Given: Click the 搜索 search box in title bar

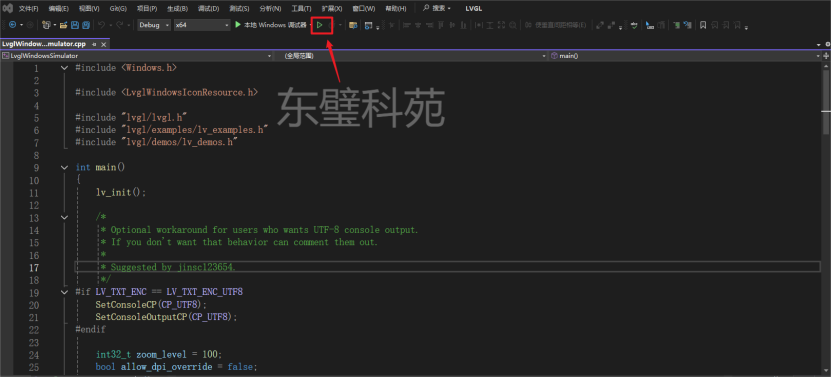Looking at the screenshot, I should coord(438,8).
